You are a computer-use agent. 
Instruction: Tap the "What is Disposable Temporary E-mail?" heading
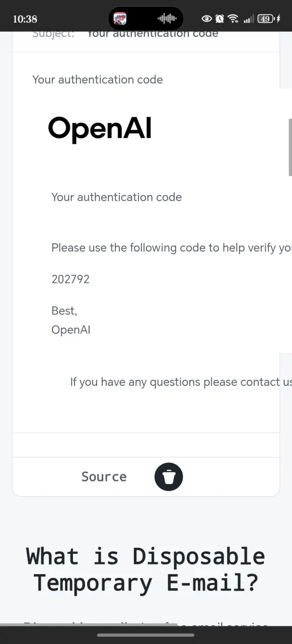(145, 570)
